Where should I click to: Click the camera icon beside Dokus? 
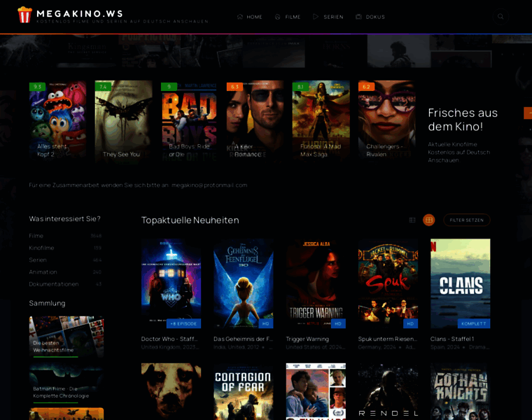[358, 17]
